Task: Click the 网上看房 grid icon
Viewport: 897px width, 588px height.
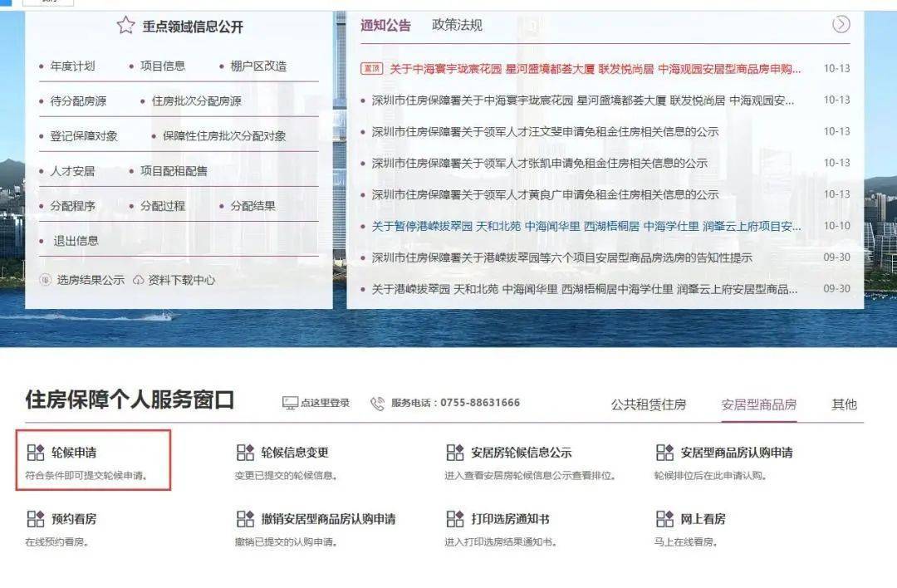Action: point(664,519)
